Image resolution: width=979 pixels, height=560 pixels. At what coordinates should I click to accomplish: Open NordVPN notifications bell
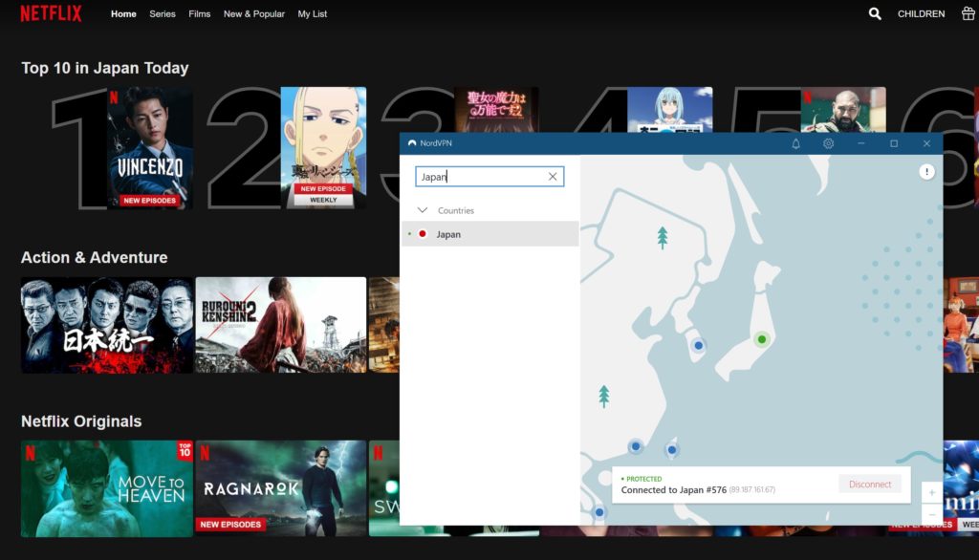tap(795, 143)
